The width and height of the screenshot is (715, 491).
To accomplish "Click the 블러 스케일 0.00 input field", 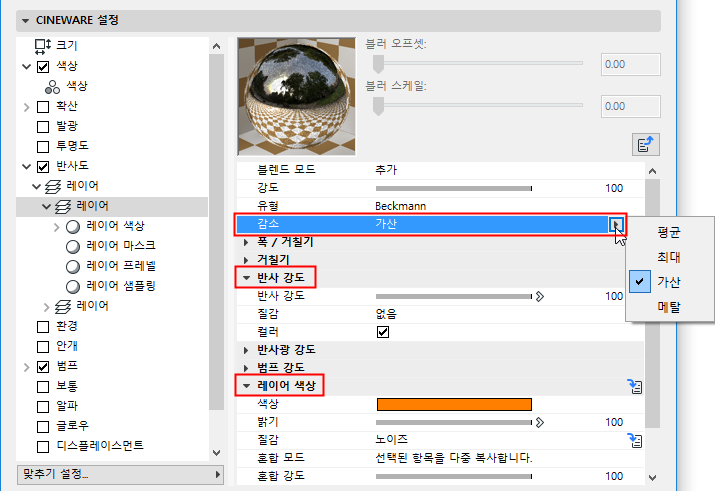I will [x=631, y=107].
